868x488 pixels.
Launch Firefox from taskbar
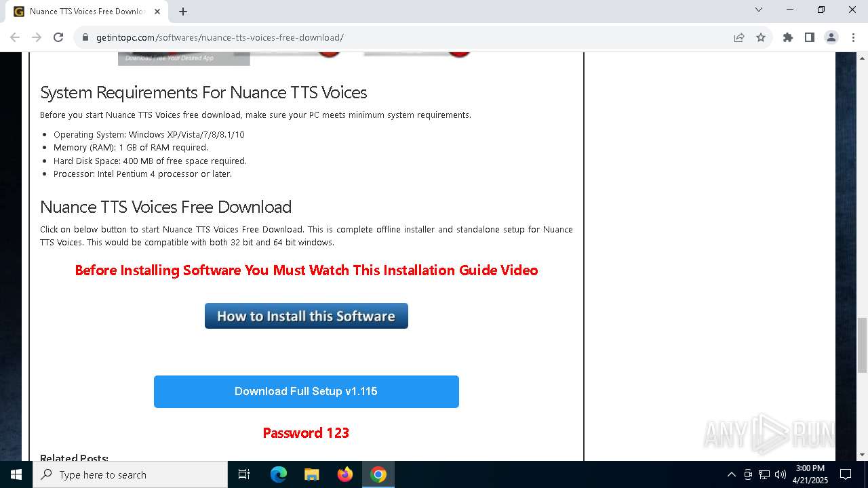(x=345, y=474)
